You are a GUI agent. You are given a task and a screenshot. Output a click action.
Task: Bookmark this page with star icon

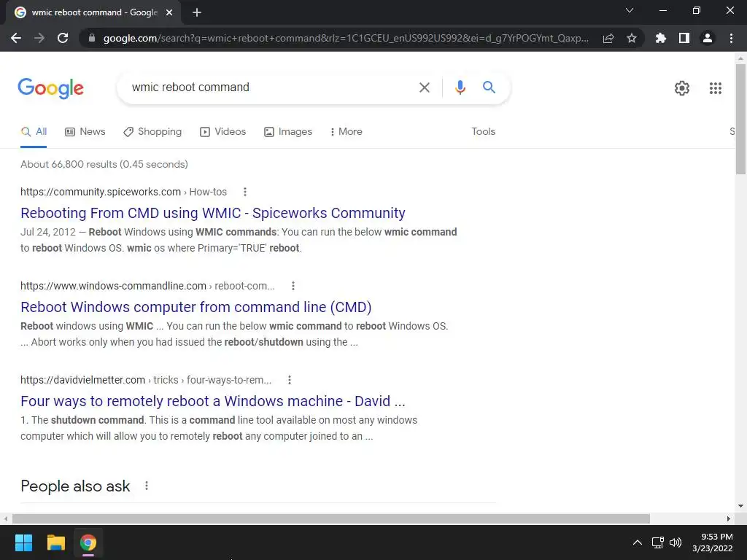tap(632, 38)
